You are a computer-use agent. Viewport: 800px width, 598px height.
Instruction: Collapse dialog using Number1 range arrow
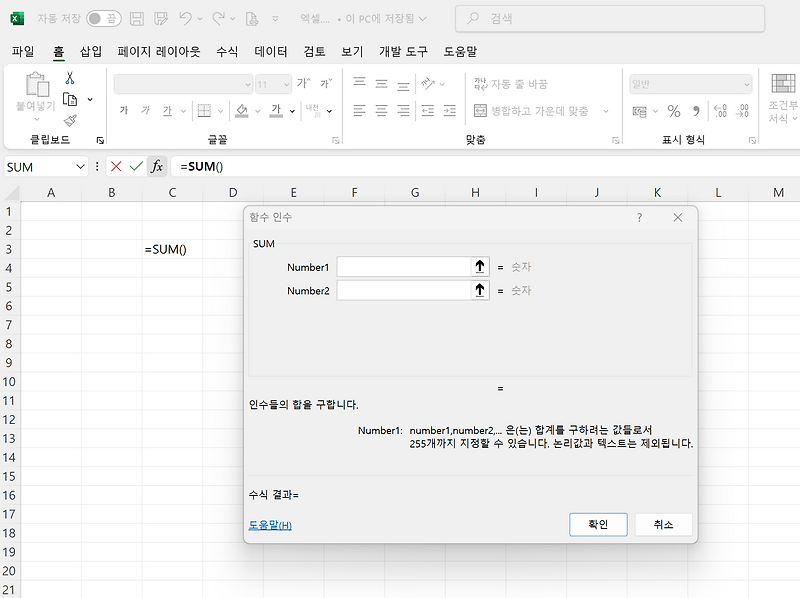[480, 267]
